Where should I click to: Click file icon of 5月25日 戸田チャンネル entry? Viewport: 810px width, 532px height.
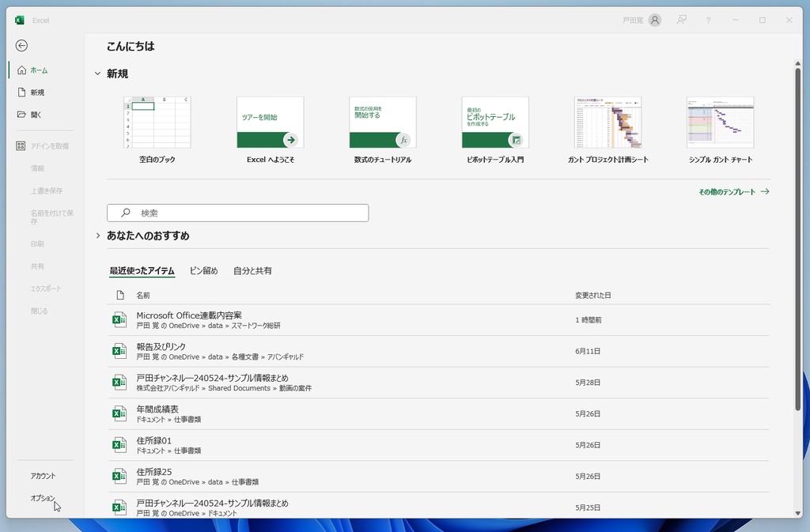119,507
